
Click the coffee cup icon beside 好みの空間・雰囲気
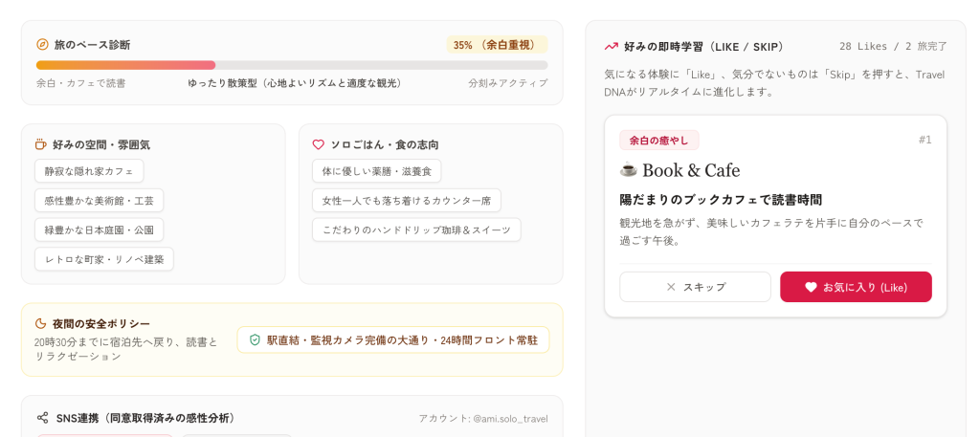click(40, 144)
